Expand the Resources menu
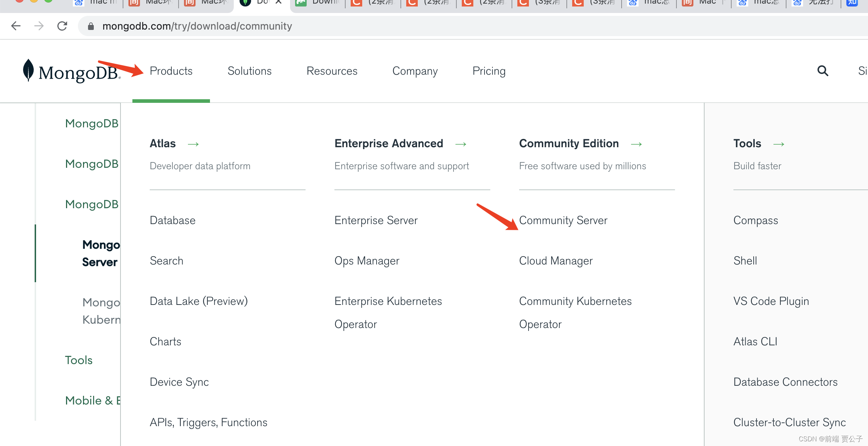 332,71
